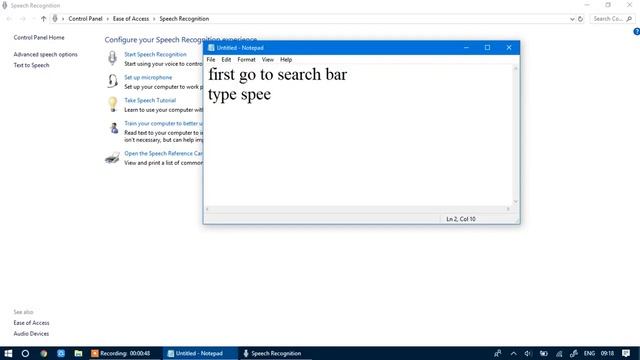The height and width of the screenshot is (360, 640).
Task: Open the volume control in tray
Action: (x=528, y=353)
